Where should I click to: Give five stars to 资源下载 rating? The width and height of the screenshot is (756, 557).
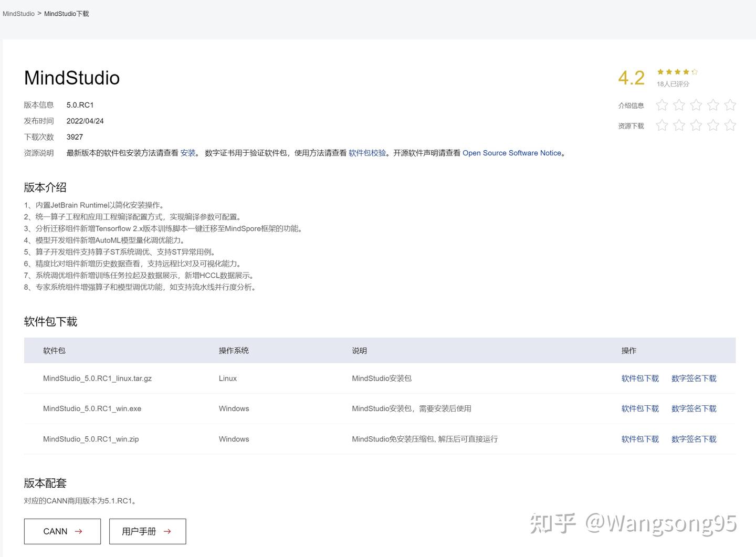730,125
